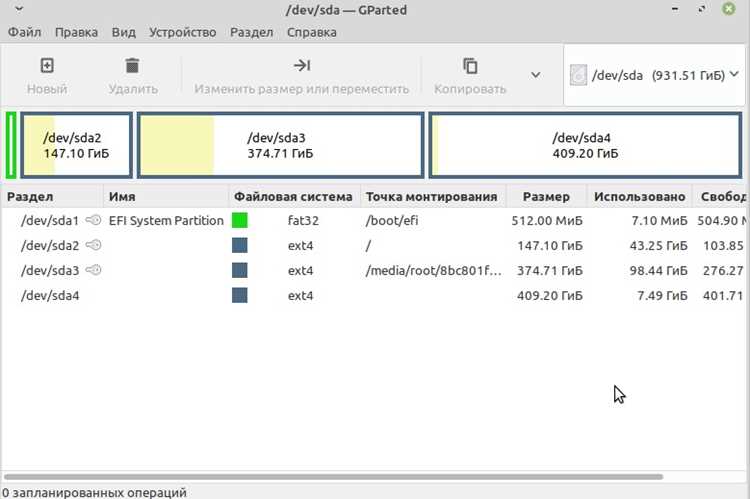
Task: Click the 98.44 ГиБ used value
Action: point(658,270)
